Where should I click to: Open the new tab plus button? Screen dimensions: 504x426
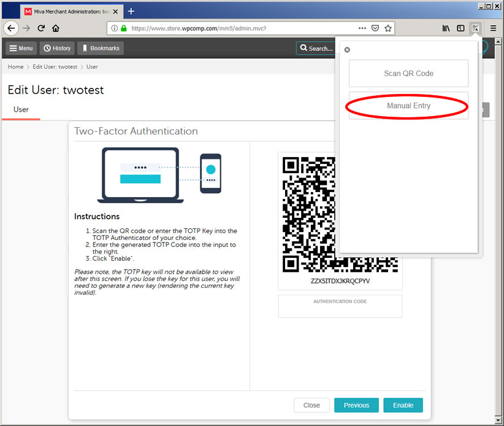[x=131, y=11]
